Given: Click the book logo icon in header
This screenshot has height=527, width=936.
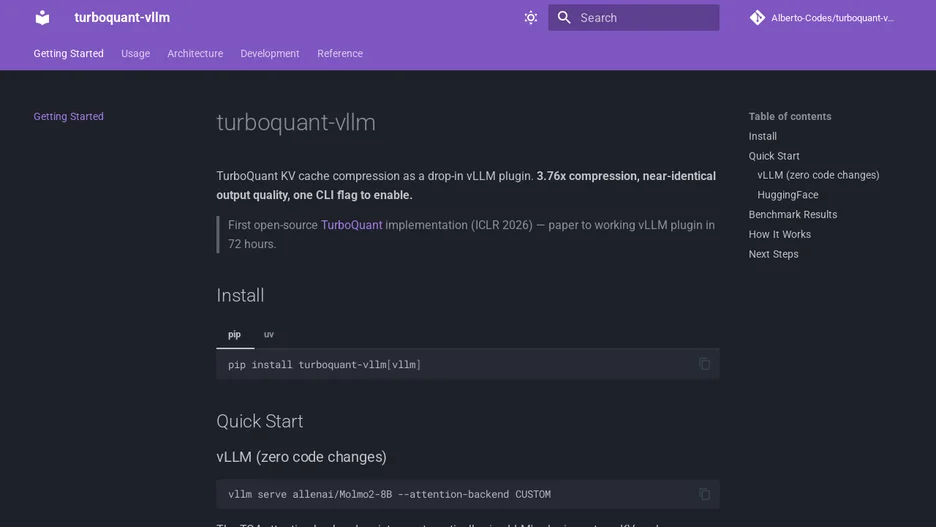Looking at the screenshot, I should pyautogui.click(x=42, y=17).
